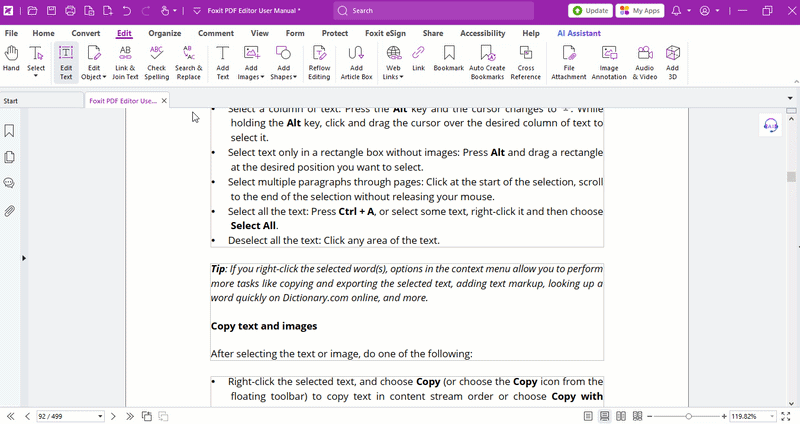Image resolution: width=800 pixels, height=424 pixels.
Task: Close the Foxit PDF Editor User Manual tab
Action: pos(164,101)
